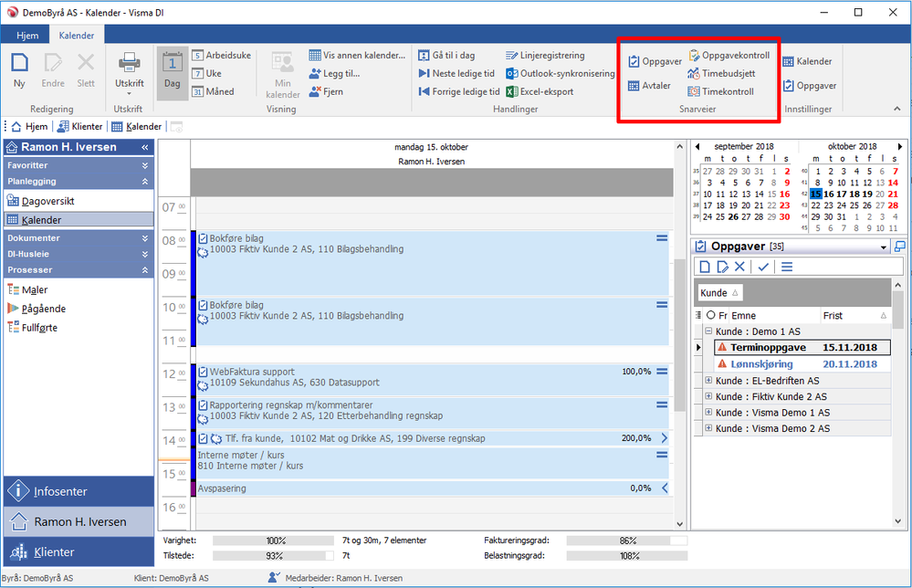Switch the calendar to Arbeidsuke view
Screen dimensions: 912x588
coord(222,56)
